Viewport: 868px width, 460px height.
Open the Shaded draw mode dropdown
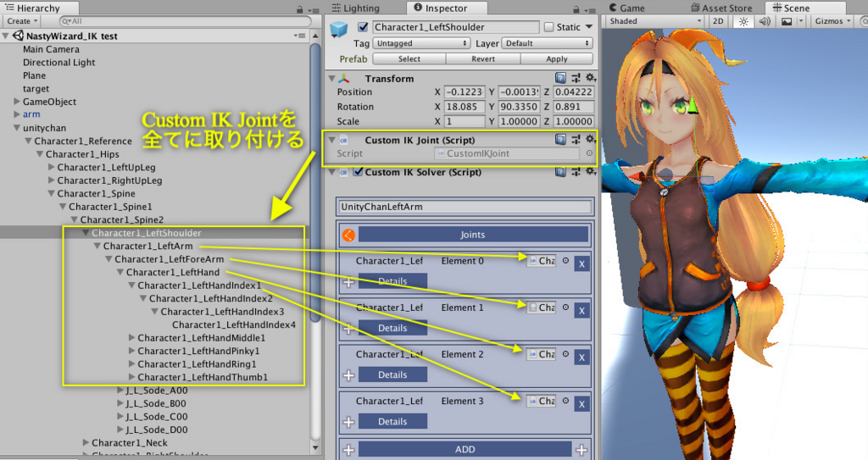click(x=654, y=21)
